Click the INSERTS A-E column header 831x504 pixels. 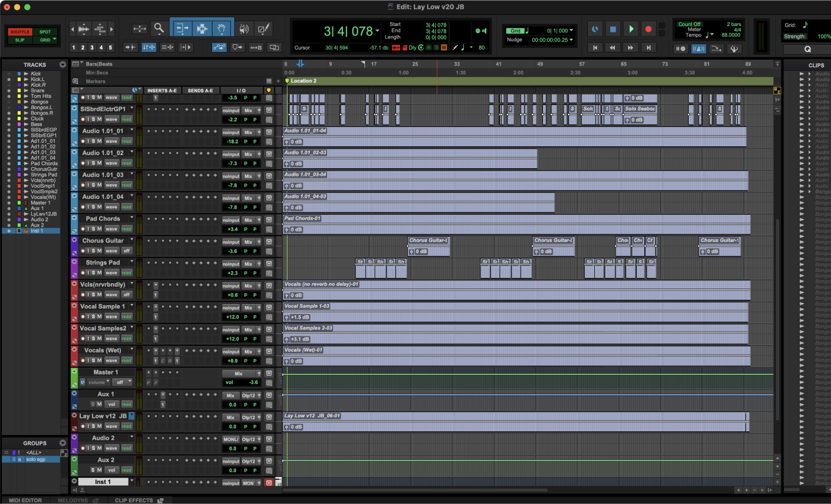coord(162,90)
